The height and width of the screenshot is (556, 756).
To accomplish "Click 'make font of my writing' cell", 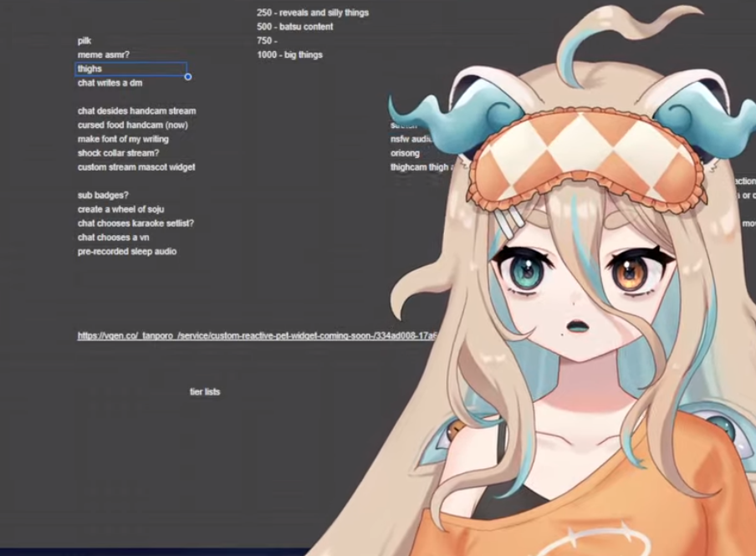I will 123,139.
